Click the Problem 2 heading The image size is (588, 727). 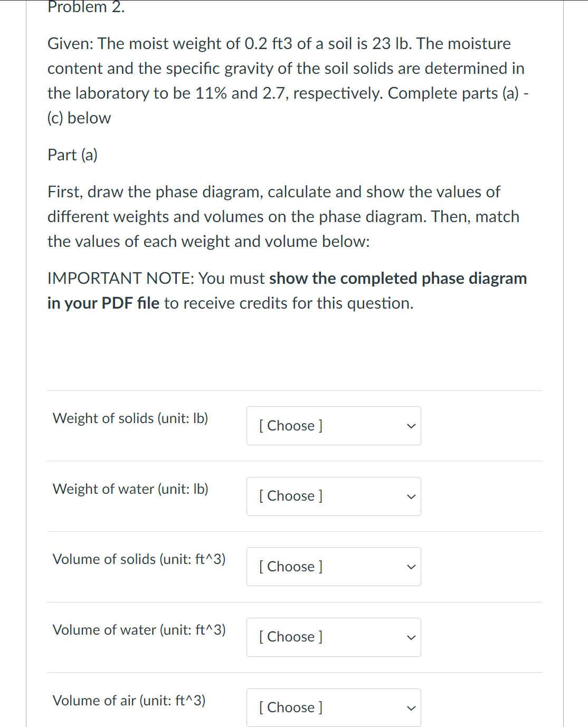[86, 7]
